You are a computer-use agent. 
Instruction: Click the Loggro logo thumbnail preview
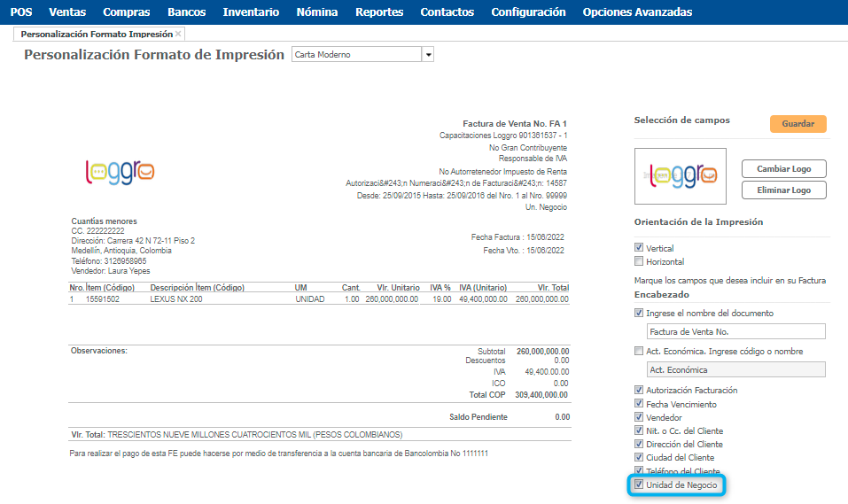pos(681,176)
